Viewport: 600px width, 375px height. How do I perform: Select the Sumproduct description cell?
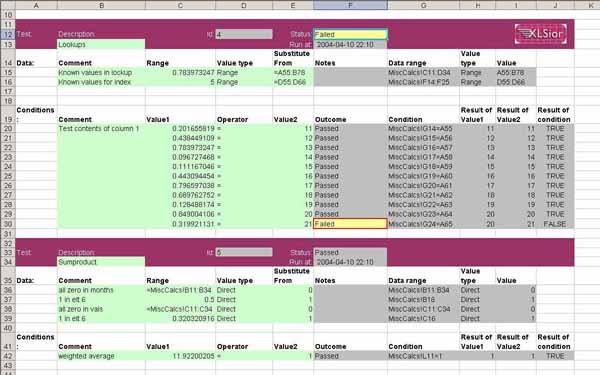coord(101,262)
